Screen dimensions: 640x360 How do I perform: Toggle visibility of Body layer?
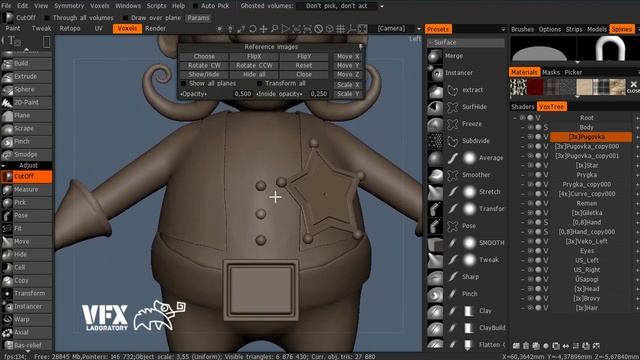[530, 127]
